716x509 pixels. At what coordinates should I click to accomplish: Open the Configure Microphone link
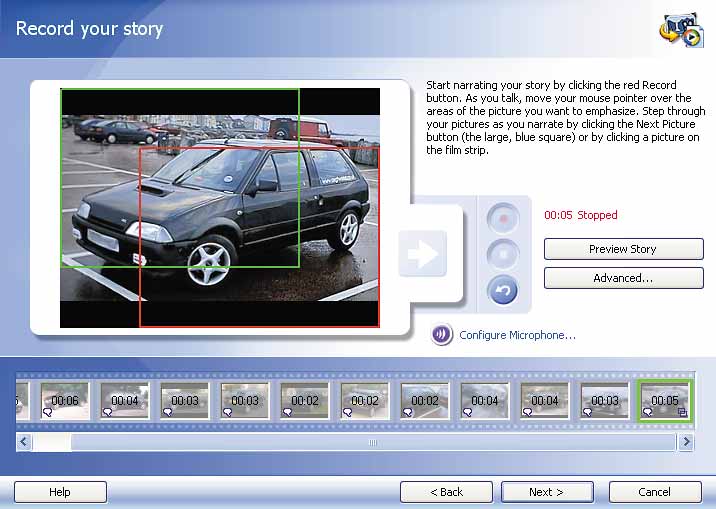click(x=517, y=335)
